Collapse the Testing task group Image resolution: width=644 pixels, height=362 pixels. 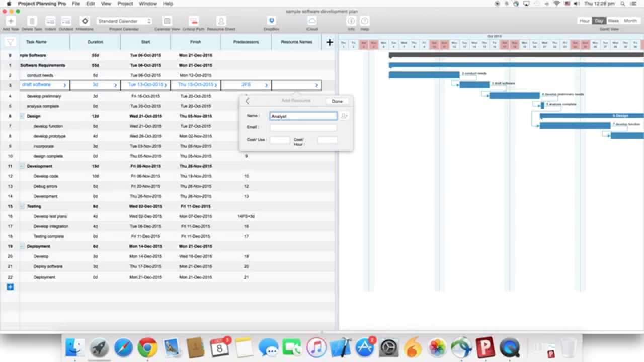[x=23, y=206]
